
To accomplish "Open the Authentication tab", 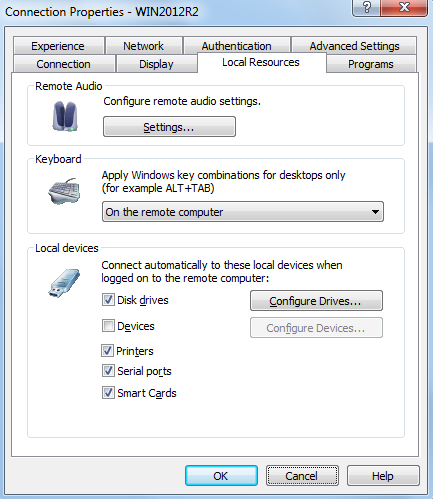I will (237, 46).
